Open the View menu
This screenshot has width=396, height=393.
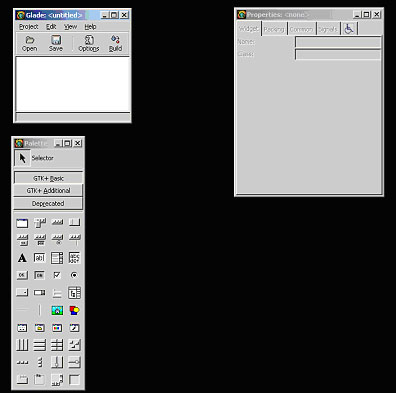pos(70,27)
